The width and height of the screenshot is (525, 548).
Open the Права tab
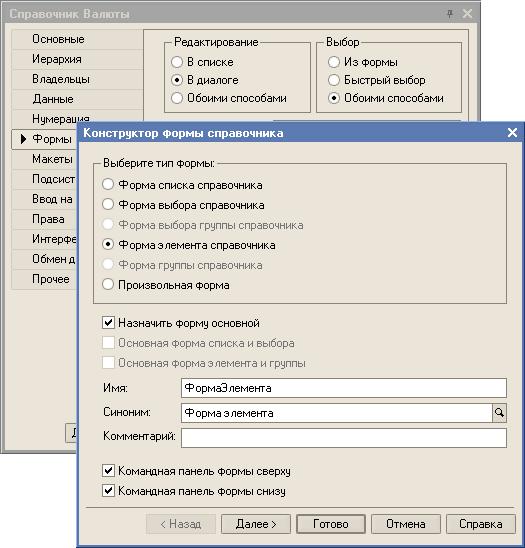click(x=44, y=219)
